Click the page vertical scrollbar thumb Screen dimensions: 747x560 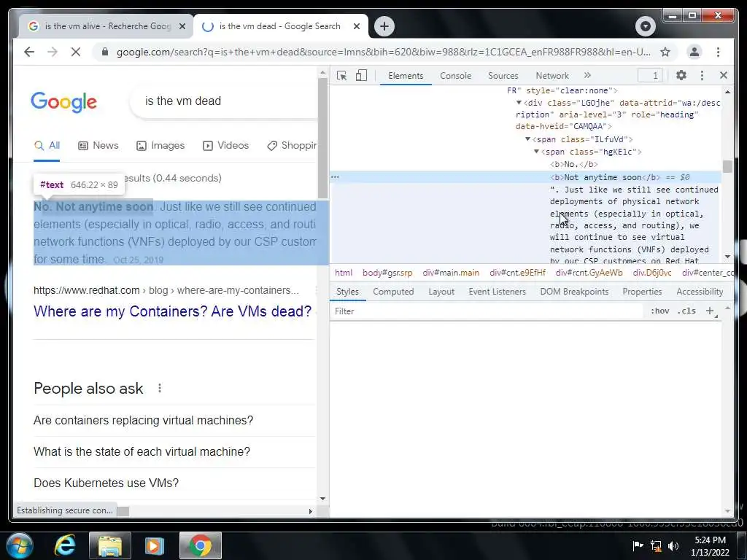[322, 138]
